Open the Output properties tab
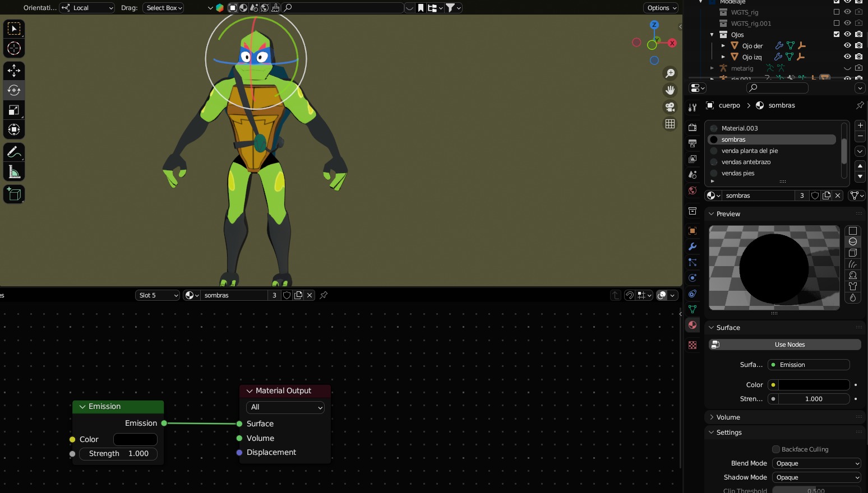This screenshot has height=493, width=868. tap(692, 143)
